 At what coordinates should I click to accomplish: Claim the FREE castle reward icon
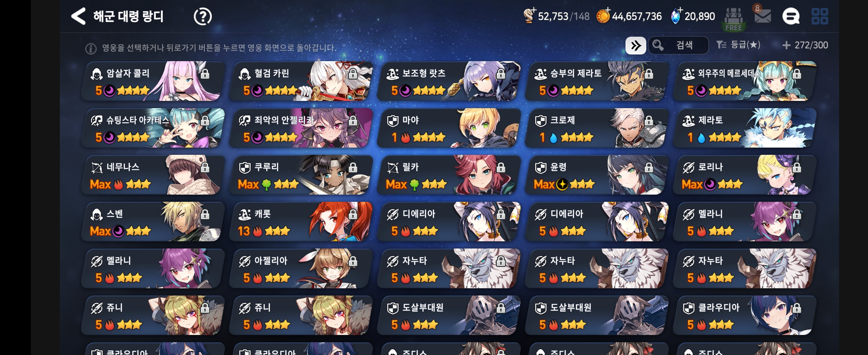pos(733,19)
